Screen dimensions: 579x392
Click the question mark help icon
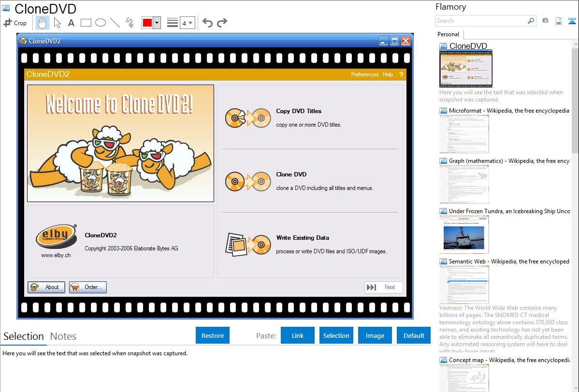pos(401,74)
